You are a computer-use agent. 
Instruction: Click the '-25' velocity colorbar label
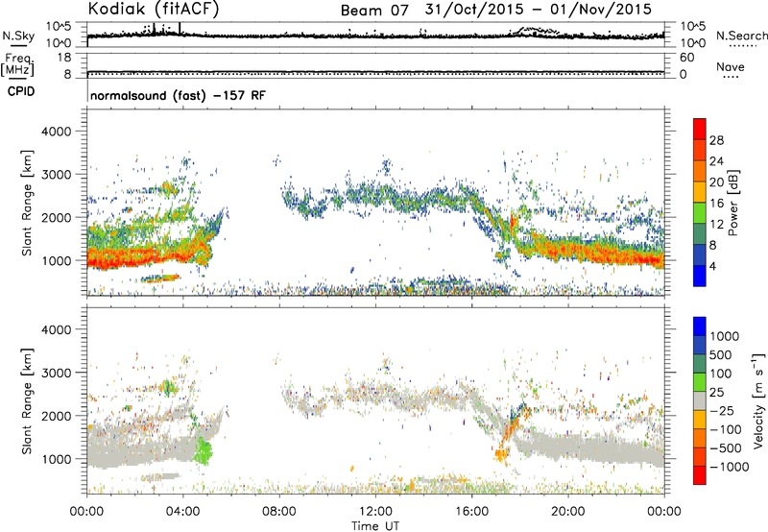[722, 411]
